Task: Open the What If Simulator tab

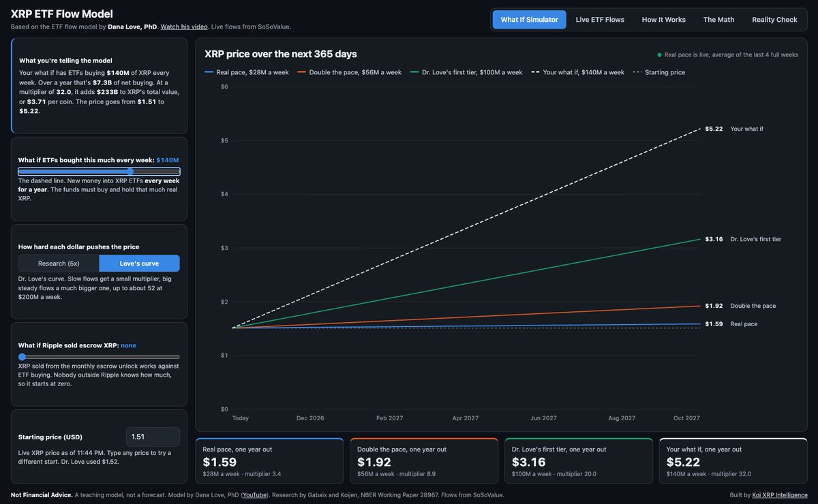Action: point(529,20)
